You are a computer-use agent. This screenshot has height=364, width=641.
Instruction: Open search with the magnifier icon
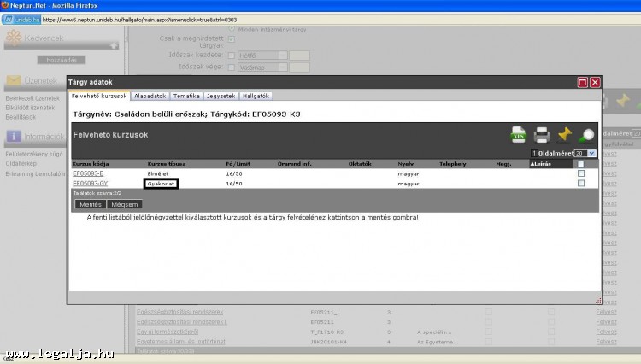point(586,134)
